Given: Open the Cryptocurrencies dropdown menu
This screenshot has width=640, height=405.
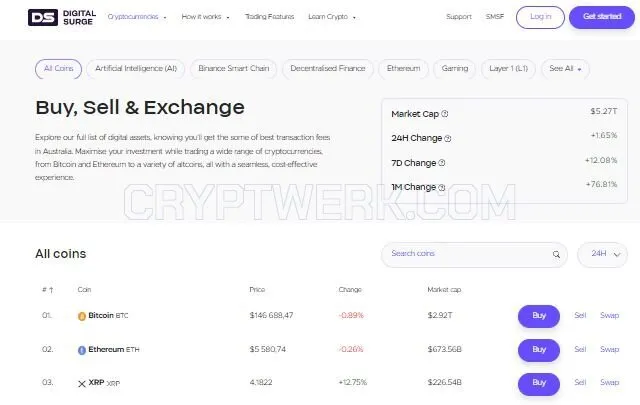Looking at the screenshot, I should pyautogui.click(x=137, y=17).
